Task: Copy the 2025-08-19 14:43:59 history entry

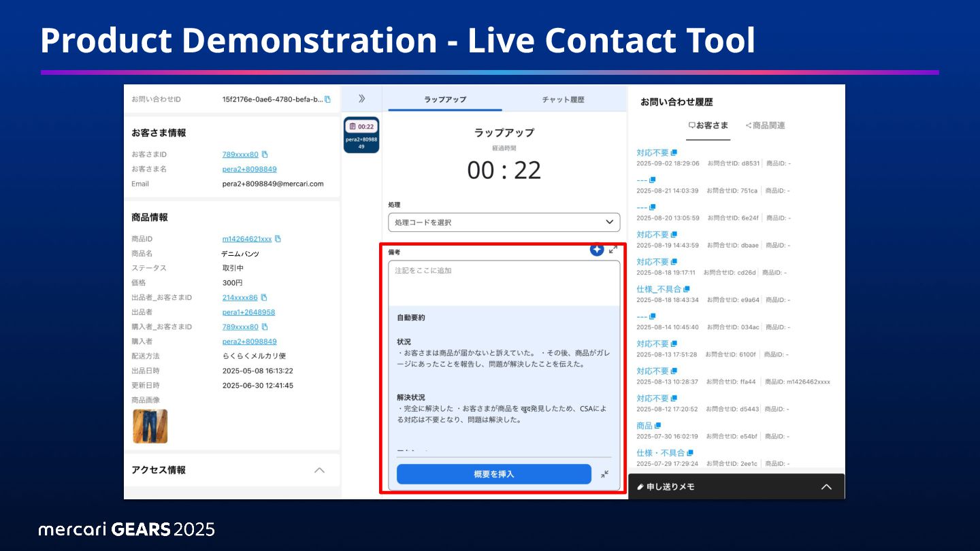Action: click(674, 235)
